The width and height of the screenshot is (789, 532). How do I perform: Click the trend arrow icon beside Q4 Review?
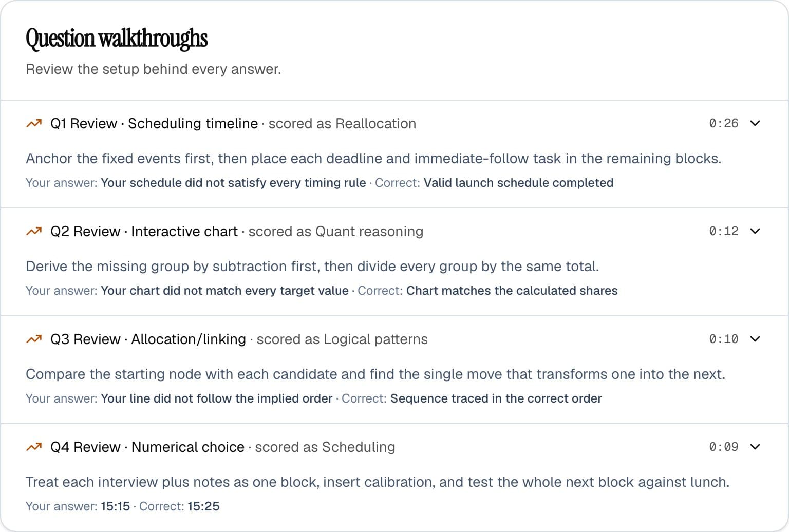34,447
